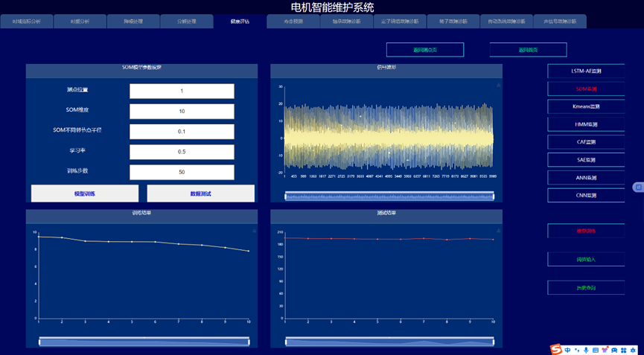Toggle the 中 Chinese input mode icon
Screen dimensions: 644x355
[x=567, y=350]
